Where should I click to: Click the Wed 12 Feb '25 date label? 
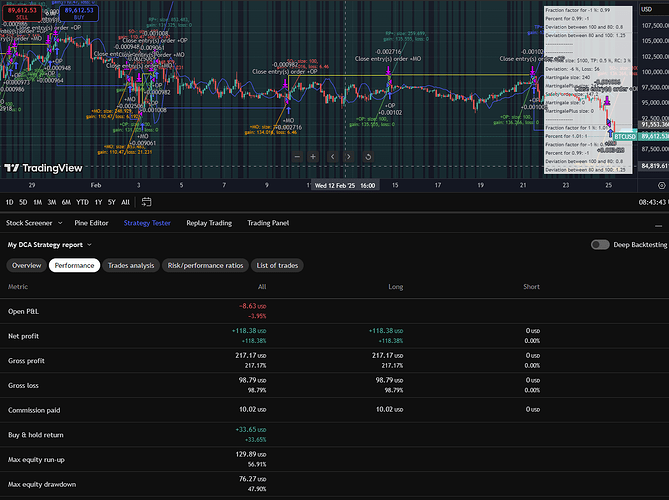pos(345,185)
